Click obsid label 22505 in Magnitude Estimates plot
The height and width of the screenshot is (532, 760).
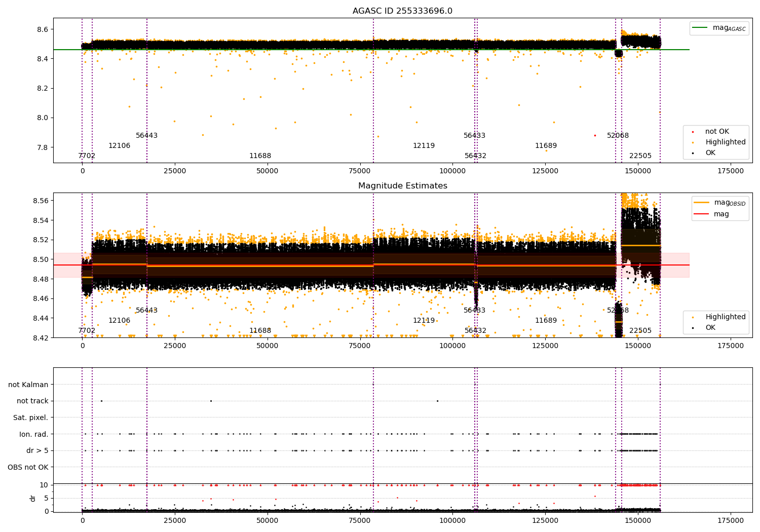coord(640,331)
